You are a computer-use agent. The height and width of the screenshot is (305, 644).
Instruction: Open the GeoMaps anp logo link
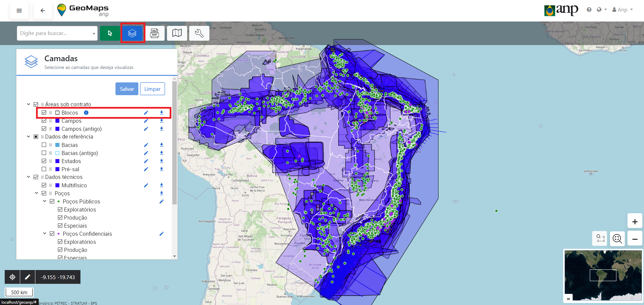click(x=83, y=10)
